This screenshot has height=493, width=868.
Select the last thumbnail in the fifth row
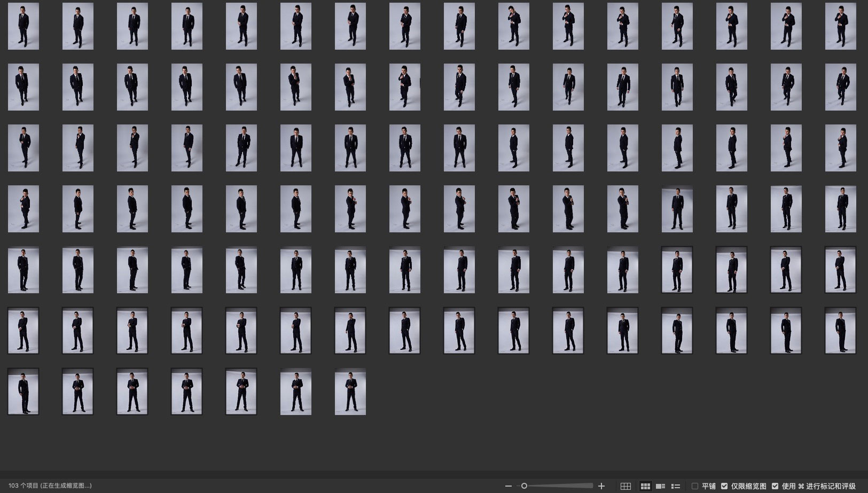pos(840,270)
